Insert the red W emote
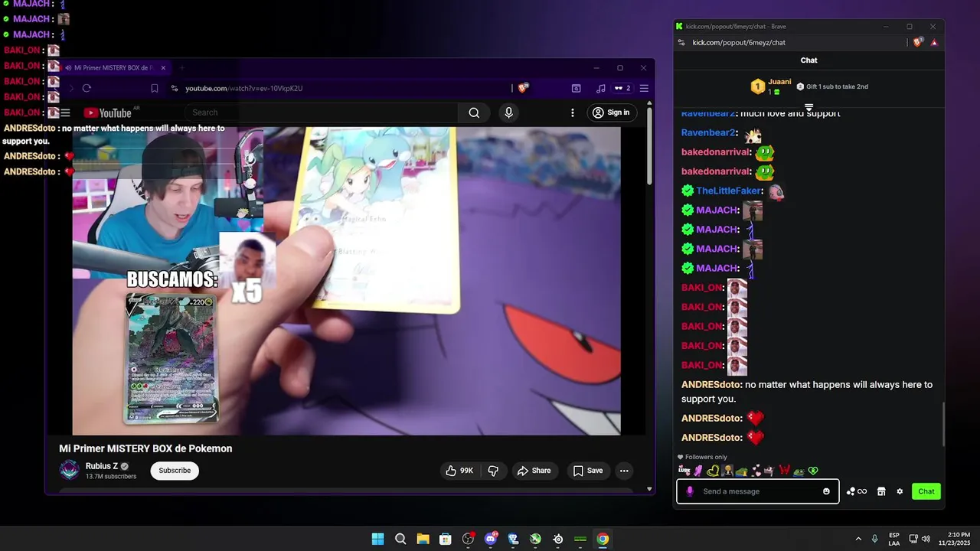980x551 pixels. click(x=784, y=471)
